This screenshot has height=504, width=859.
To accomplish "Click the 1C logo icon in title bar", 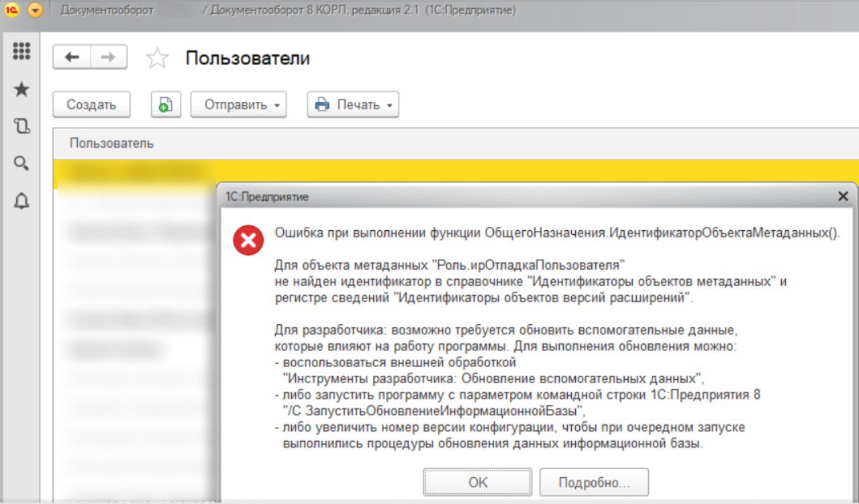I will [11, 11].
